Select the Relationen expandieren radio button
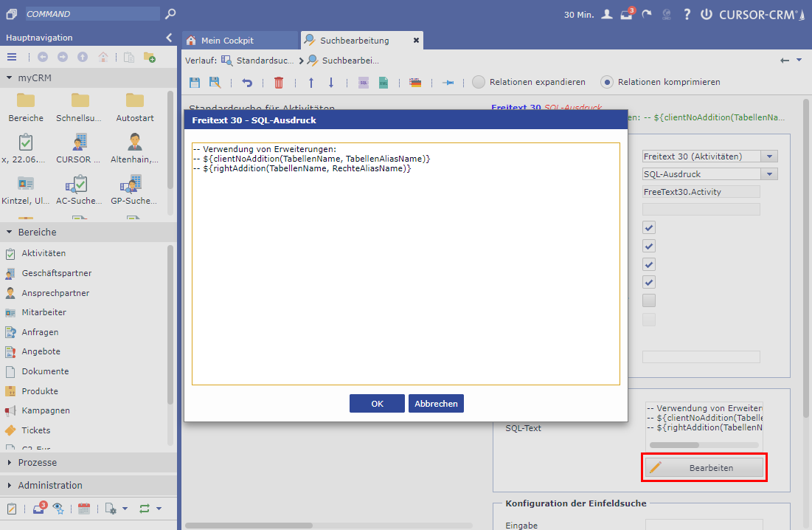 tap(479, 82)
